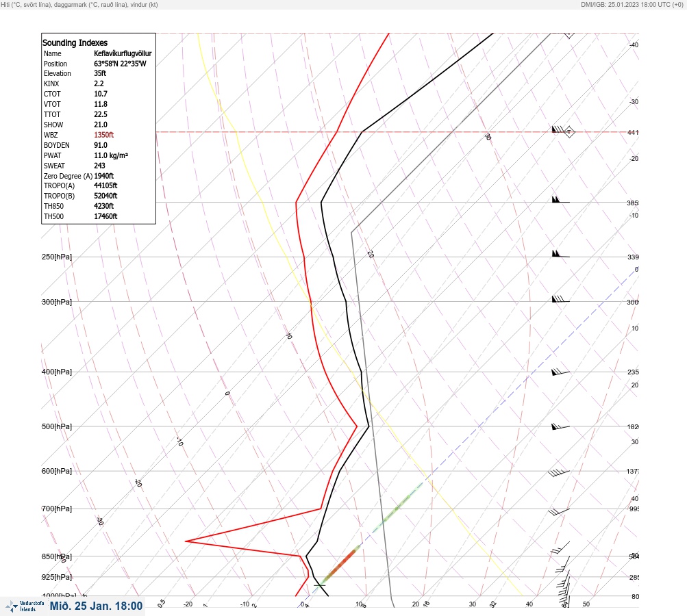The image size is (687, 616).
Task: Click the chart legend header text at top-left
Action: click(79, 5)
